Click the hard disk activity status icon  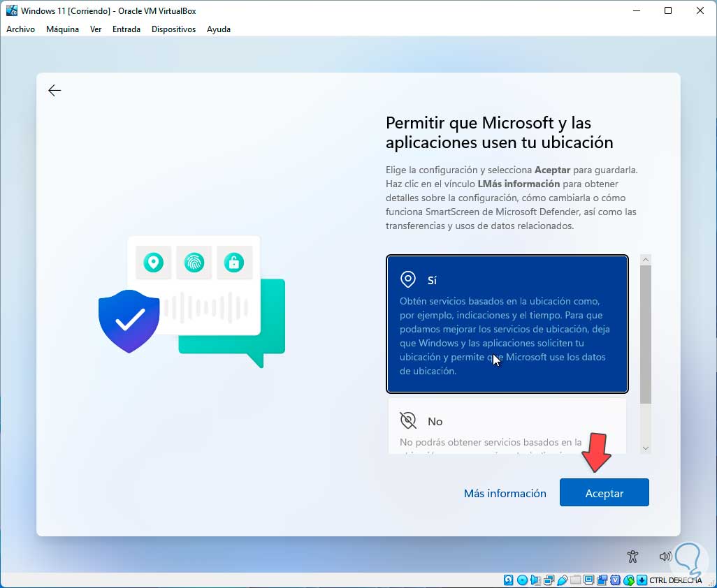(x=509, y=580)
